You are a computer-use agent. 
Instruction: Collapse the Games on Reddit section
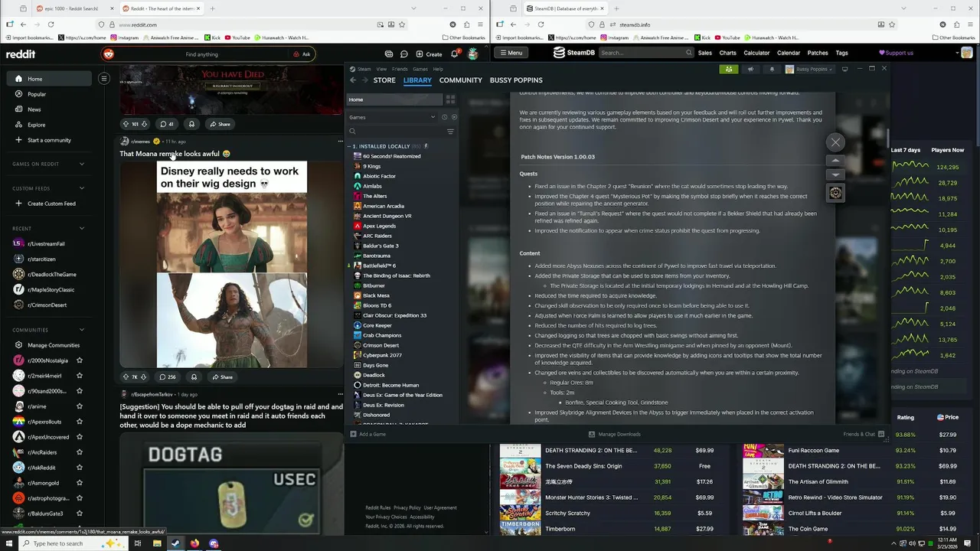click(82, 164)
